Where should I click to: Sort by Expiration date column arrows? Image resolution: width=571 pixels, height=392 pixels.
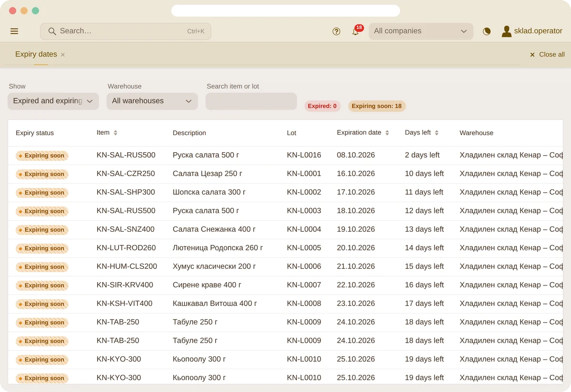[387, 133]
